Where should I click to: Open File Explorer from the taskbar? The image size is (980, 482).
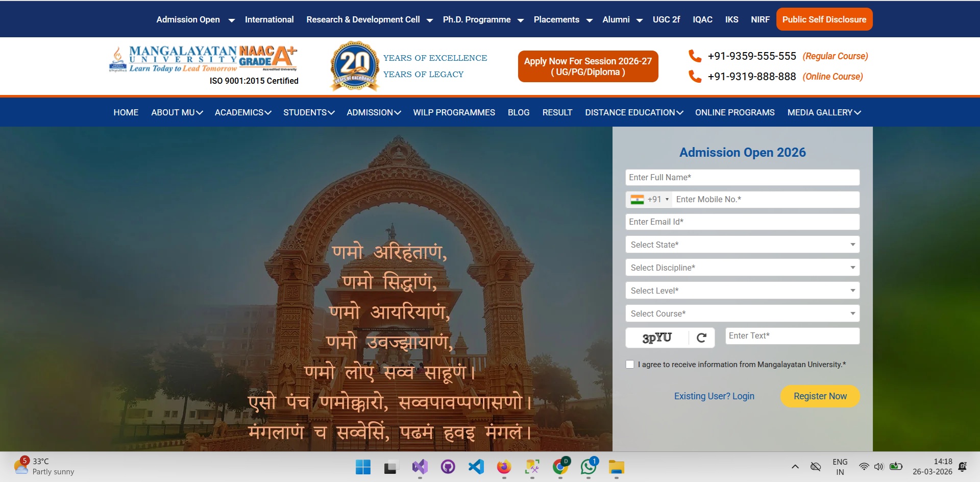coord(617,467)
